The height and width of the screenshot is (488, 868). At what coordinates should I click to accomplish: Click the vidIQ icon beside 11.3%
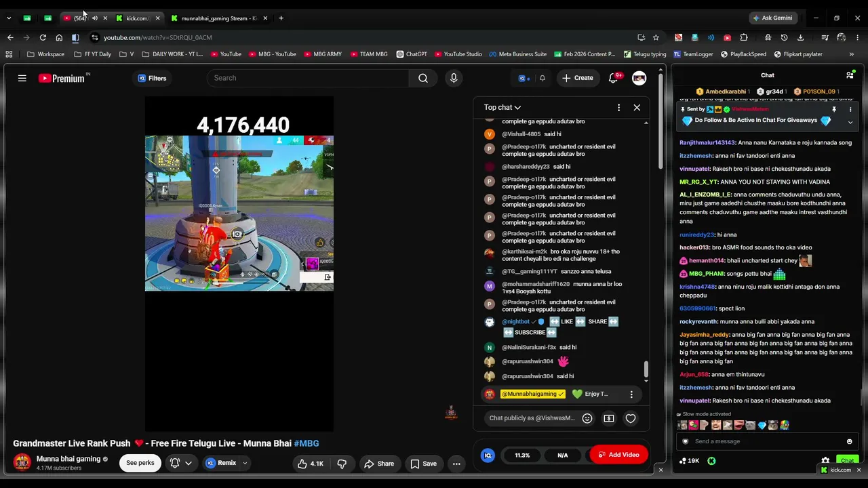(x=488, y=455)
